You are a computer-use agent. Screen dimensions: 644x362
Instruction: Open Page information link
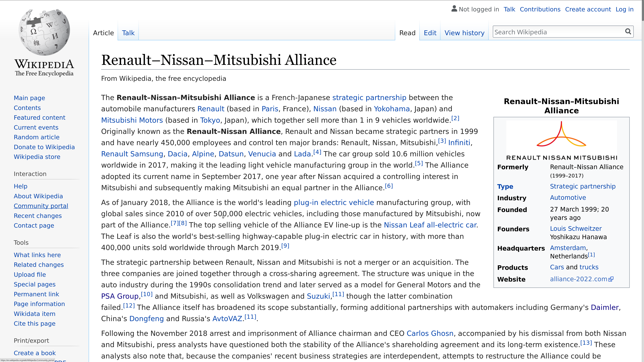(39, 304)
